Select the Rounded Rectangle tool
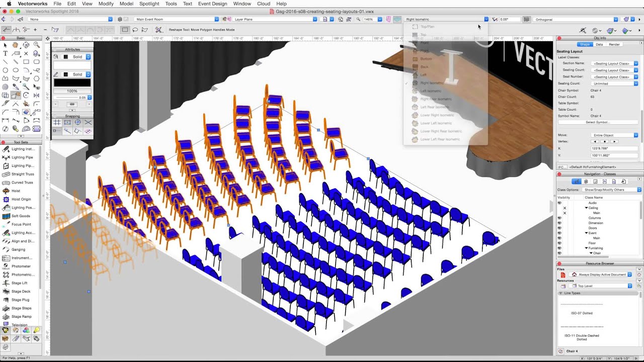Image resolution: width=644 pixels, height=362 pixels. (37, 62)
